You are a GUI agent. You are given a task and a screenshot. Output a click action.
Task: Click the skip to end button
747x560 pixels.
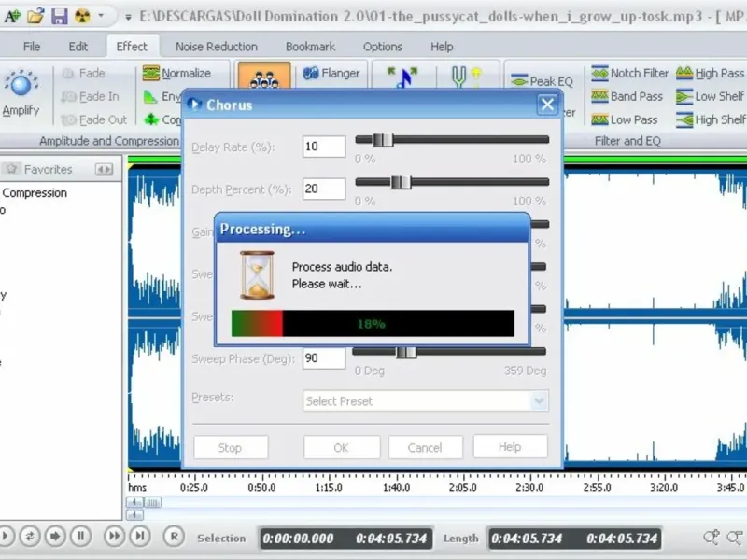coord(140,536)
